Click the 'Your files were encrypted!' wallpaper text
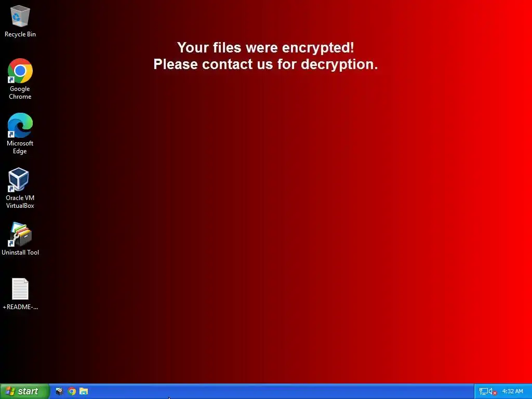Image resolution: width=532 pixels, height=399 pixels. pyautogui.click(x=265, y=47)
